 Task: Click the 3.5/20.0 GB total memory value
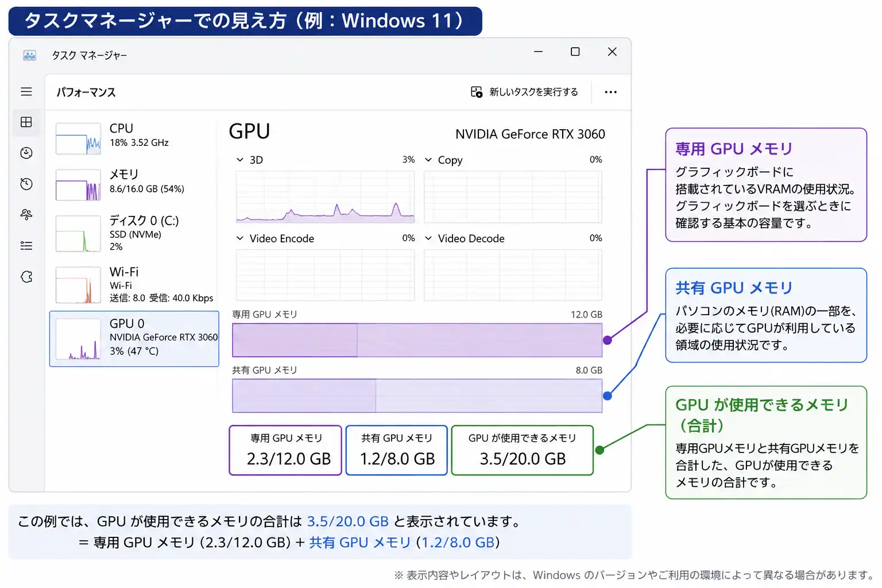[523, 459]
